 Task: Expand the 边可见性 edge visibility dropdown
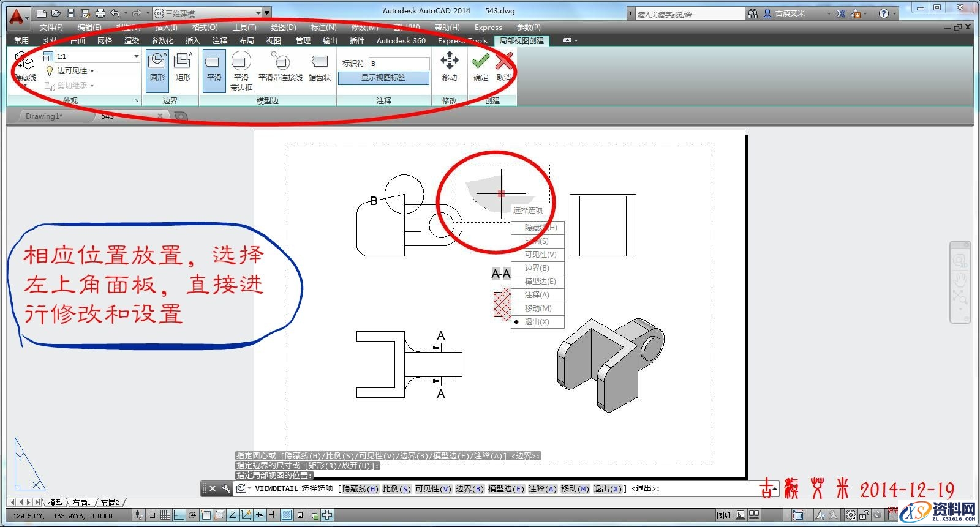92,71
